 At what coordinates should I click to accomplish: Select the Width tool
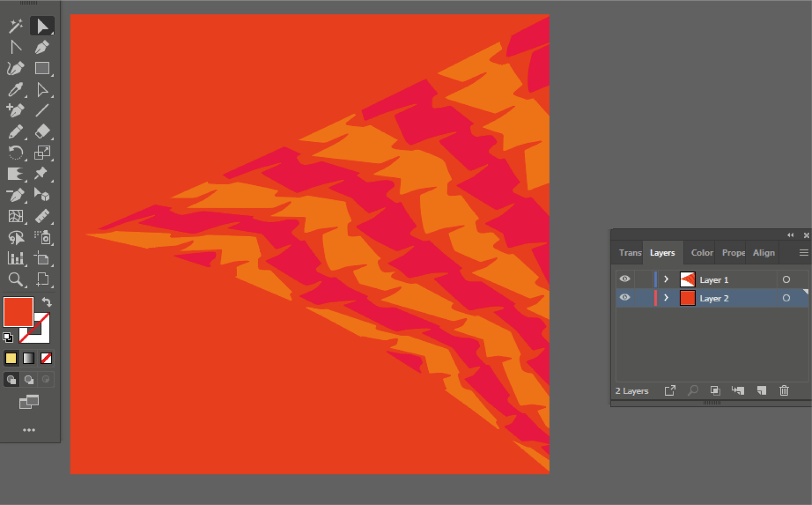coord(16,174)
